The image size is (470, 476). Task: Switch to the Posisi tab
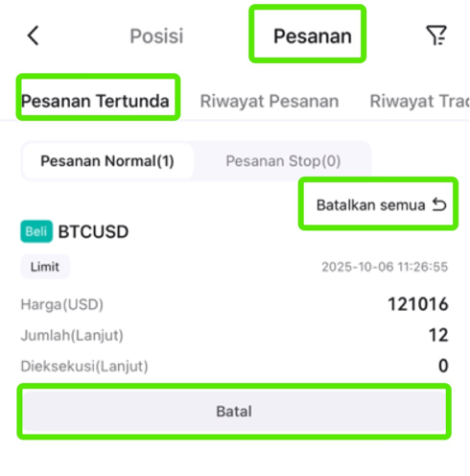tap(156, 36)
